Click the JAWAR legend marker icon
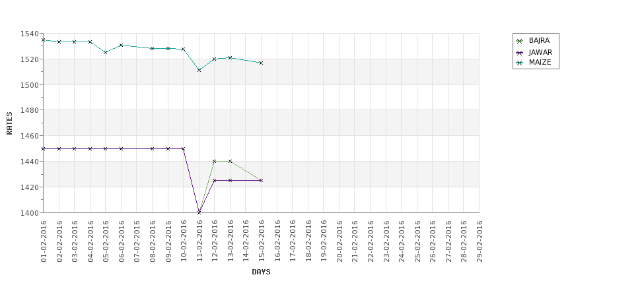The image size is (644, 283). [520, 53]
